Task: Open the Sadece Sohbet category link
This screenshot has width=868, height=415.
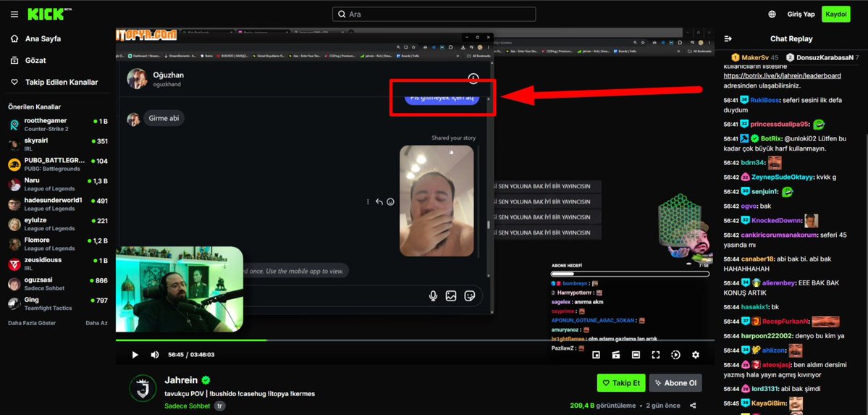Action: (187, 406)
